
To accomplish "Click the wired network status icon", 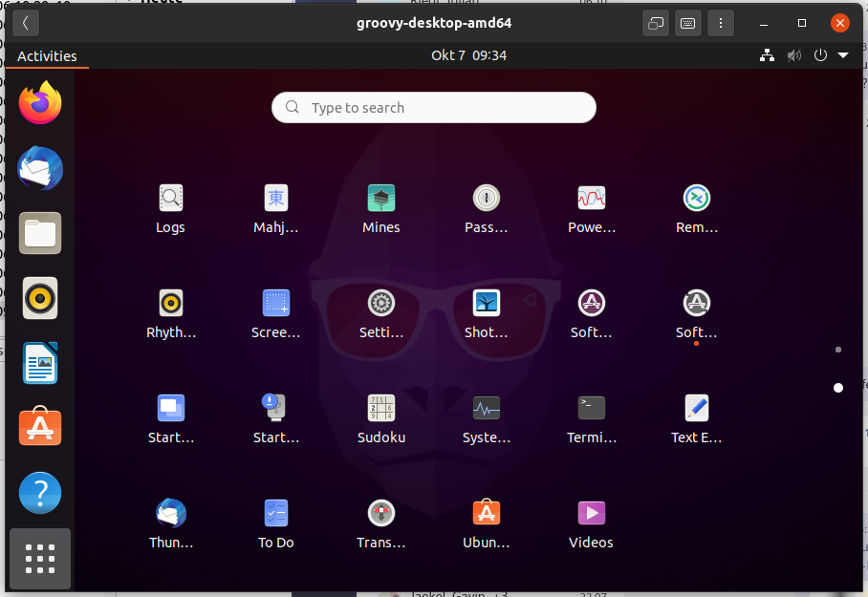I will coord(768,55).
